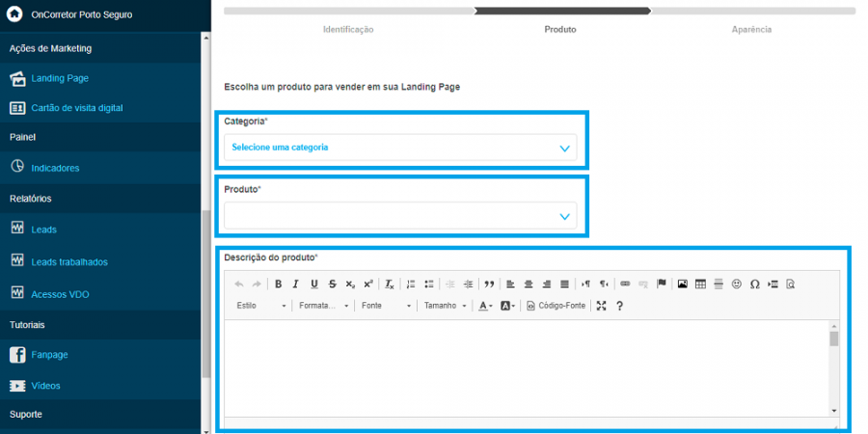Center align the text

coord(529,284)
